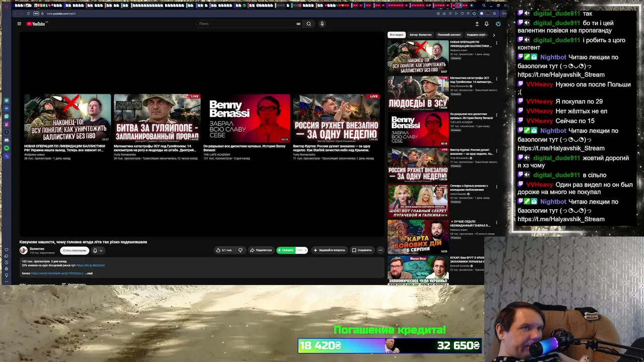Open end-screen video 'Битва за Гуляйполе'
This screenshot has width=644, height=362.
[157, 118]
